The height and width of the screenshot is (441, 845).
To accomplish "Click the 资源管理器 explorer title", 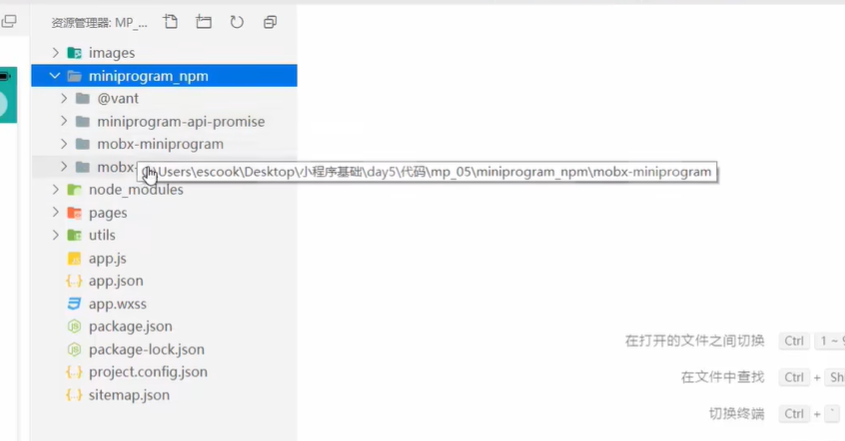I will pos(99,23).
